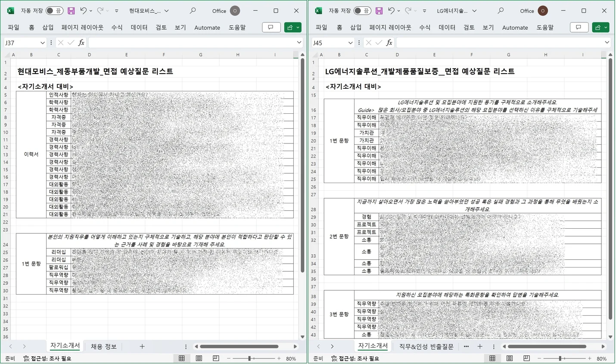The height and width of the screenshot is (364, 616).
Task: Open the undo history dropdown in 현대모비스 window
Action: click(x=91, y=11)
